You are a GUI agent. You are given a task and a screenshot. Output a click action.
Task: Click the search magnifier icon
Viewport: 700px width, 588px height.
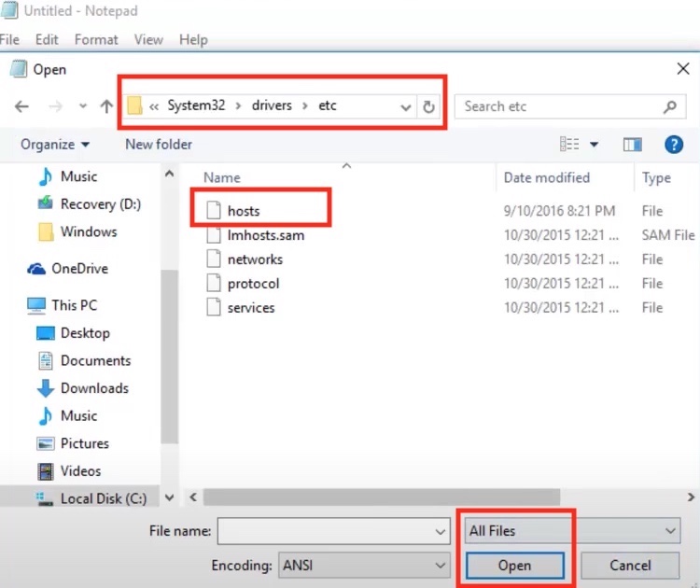pyautogui.click(x=669, y=106)
